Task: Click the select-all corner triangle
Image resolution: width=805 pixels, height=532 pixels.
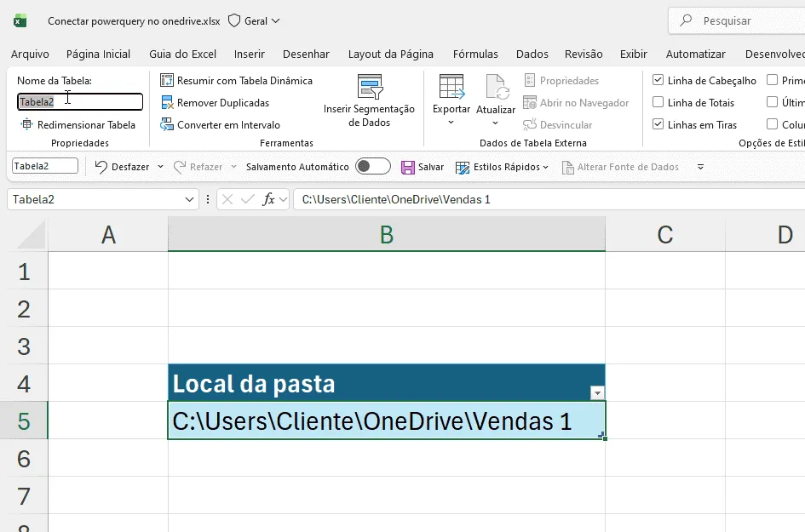Action: 31,237
